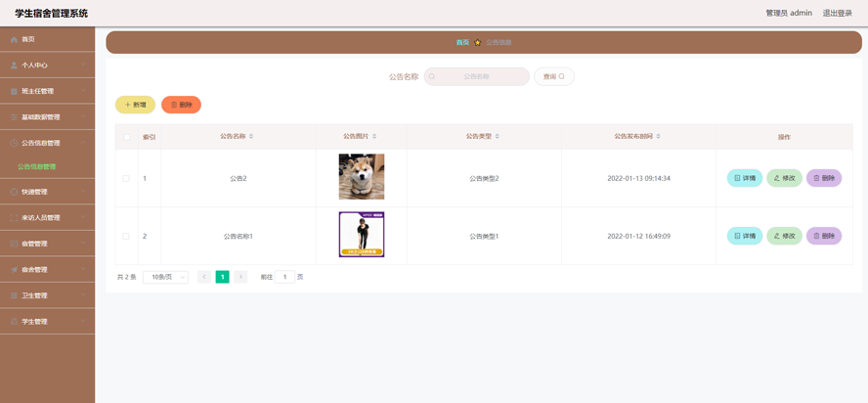Image resolution: width=868 pixels, height=403 pixels.
Task: Click the icon beside 学生管理
Action: click(x=14, y=322)
